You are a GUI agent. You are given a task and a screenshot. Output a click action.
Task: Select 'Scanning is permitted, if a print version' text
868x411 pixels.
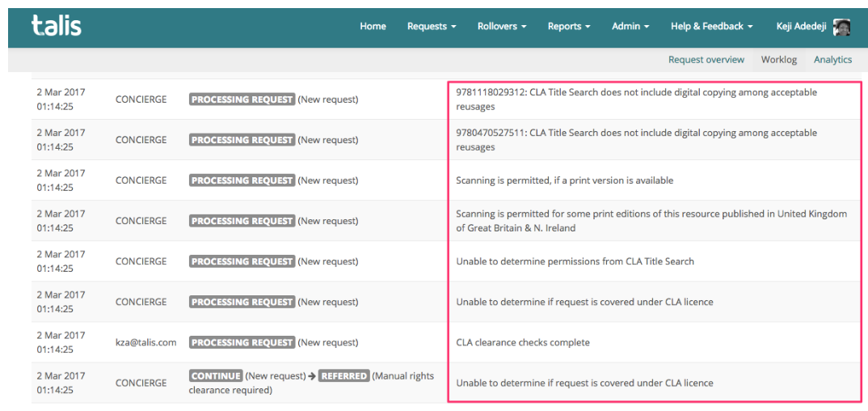coord(565,180)
